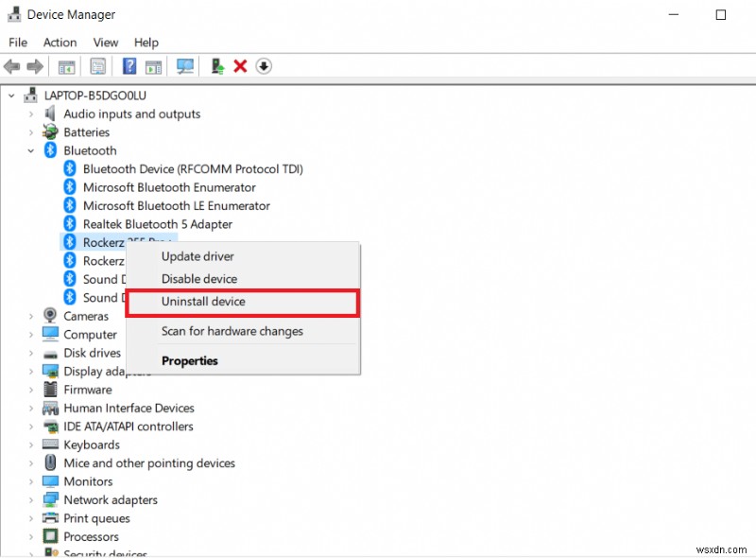This screenshot has width=756, height=558.
Task: Select Update driver in the context menu
Action: coord(198,256)
